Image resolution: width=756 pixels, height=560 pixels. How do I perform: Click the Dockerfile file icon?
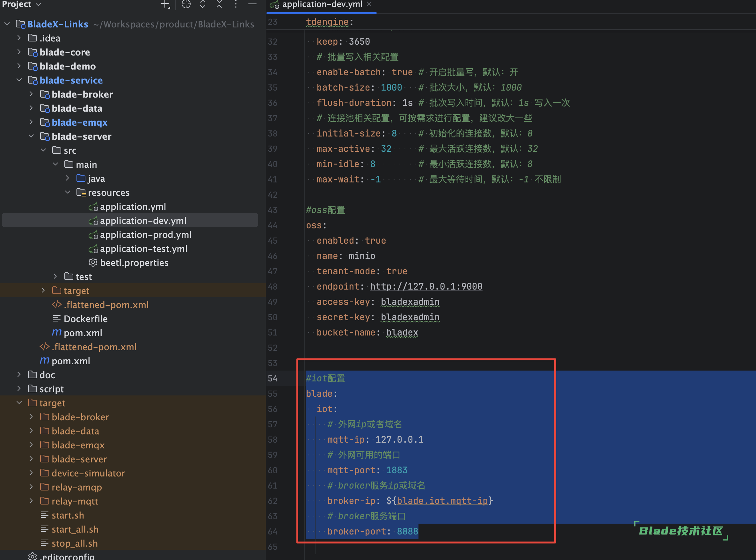56,319
